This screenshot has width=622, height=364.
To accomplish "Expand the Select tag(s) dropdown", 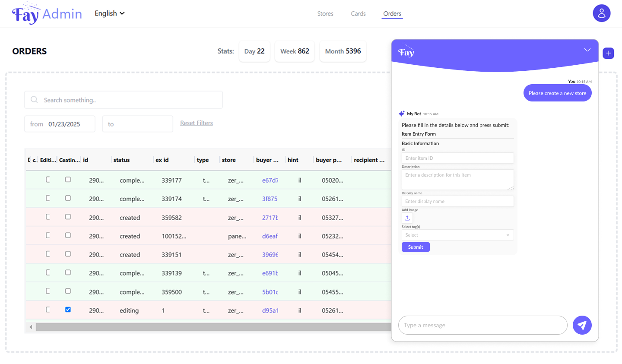I will [x=457, y=235].
